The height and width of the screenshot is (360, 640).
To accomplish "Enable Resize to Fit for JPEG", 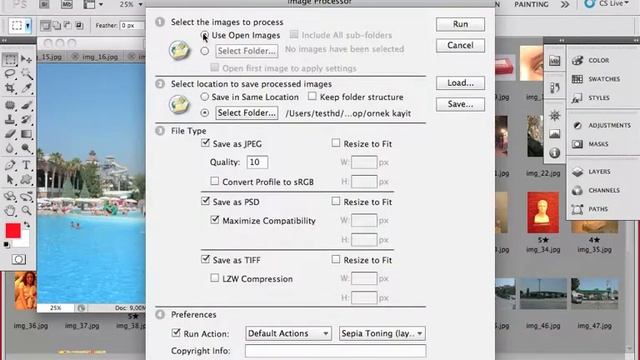I will (336, 143).
